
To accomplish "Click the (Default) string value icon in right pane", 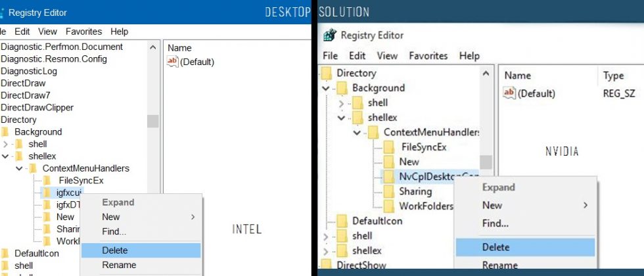I will pyautogui.click(x=509, y=93).
